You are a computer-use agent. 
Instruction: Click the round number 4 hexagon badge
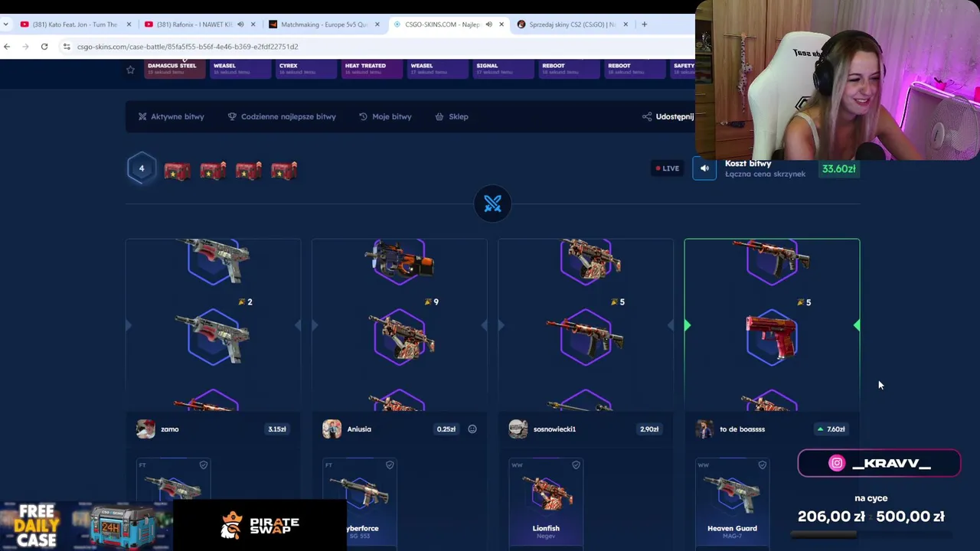[x=141, y=168]
